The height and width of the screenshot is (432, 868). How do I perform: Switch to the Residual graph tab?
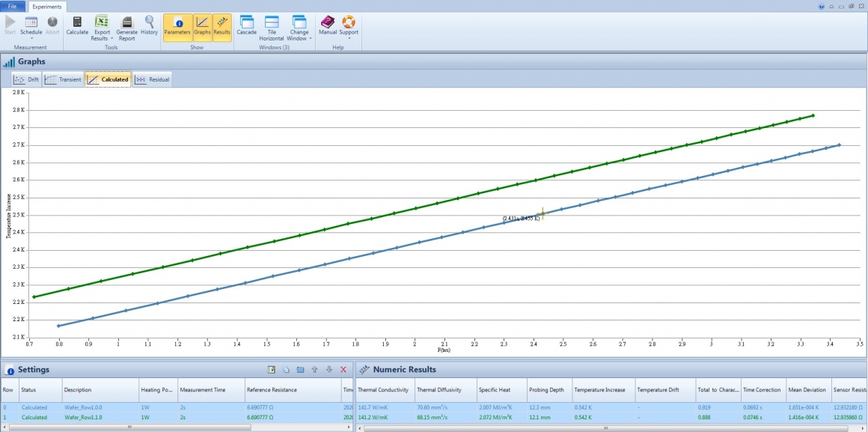(x=152, y=79)
